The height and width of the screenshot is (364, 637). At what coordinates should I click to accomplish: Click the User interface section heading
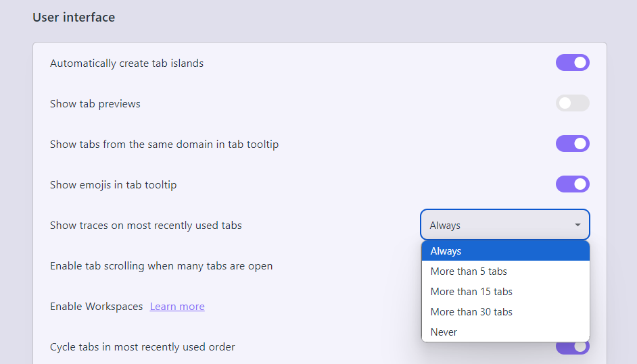pos(74,18)
